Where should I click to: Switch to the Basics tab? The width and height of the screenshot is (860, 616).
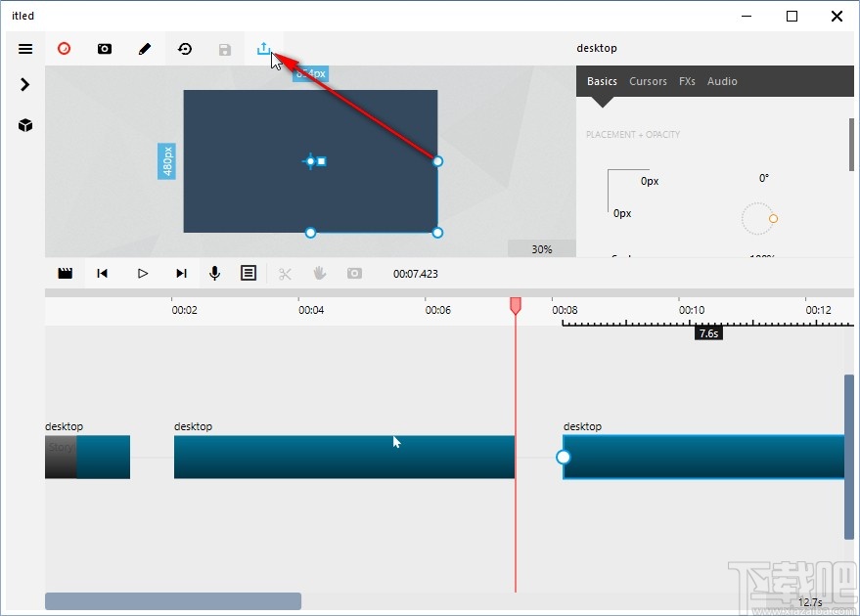tap(602, 81)
